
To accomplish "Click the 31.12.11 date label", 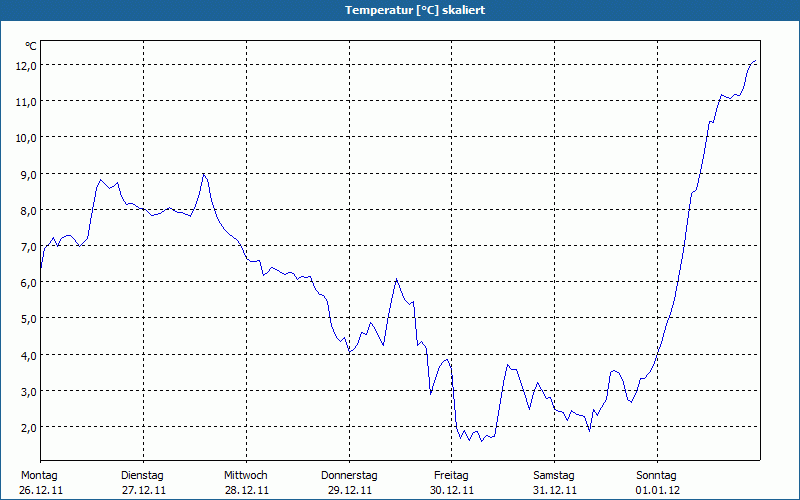I will pos(555,491).
